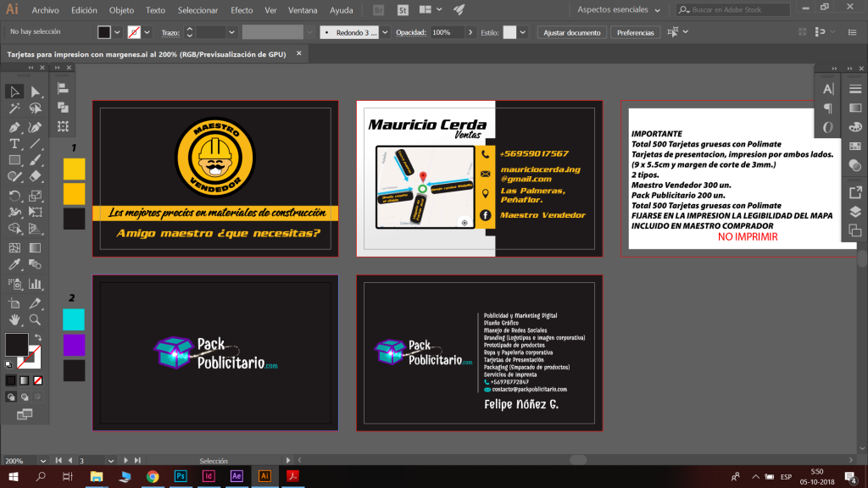868x488 pixels.
Task: Open the Transform panel icon
Action: pyautogui.click(x=63, y=127)
